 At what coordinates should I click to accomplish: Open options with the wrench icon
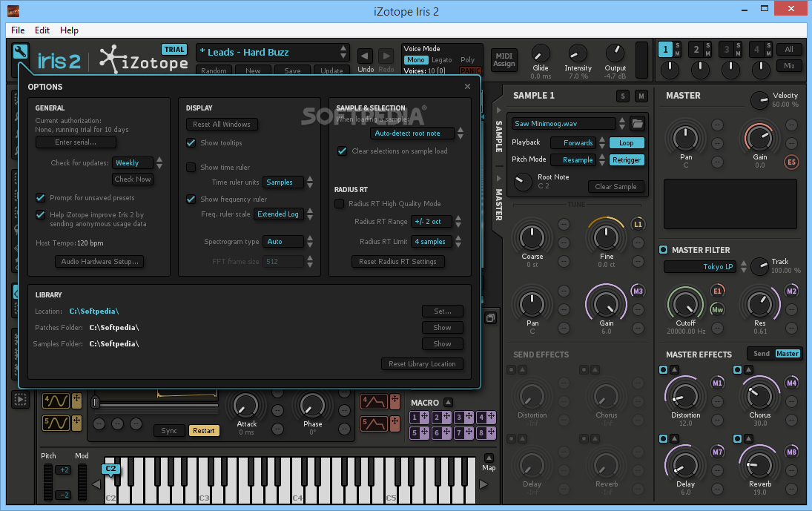(20, 52)
